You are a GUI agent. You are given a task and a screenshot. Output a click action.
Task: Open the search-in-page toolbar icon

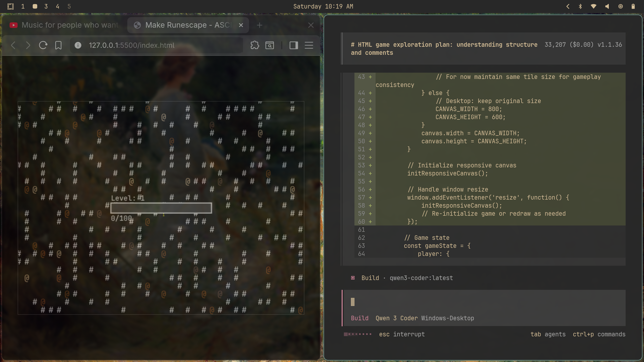(269, 45)
